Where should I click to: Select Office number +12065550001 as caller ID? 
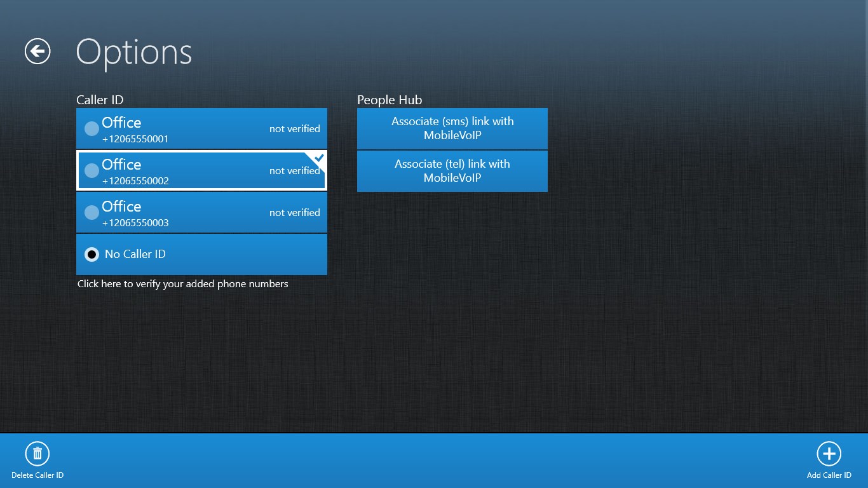click(x=92, y=128)
